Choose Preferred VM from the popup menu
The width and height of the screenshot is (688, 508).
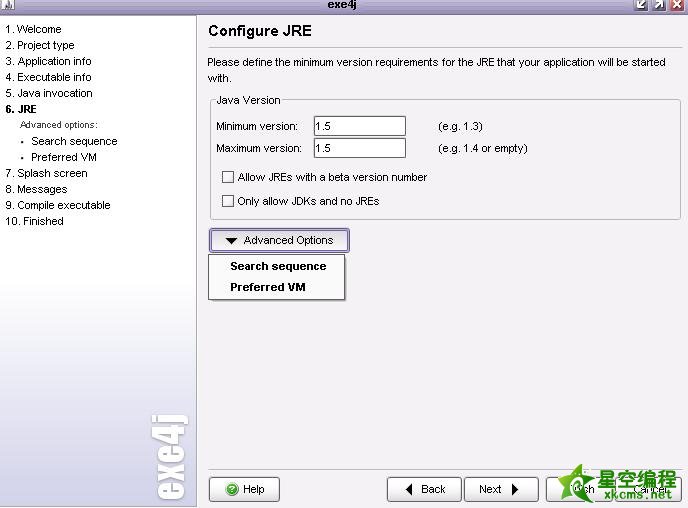click(x=268, y=287)
